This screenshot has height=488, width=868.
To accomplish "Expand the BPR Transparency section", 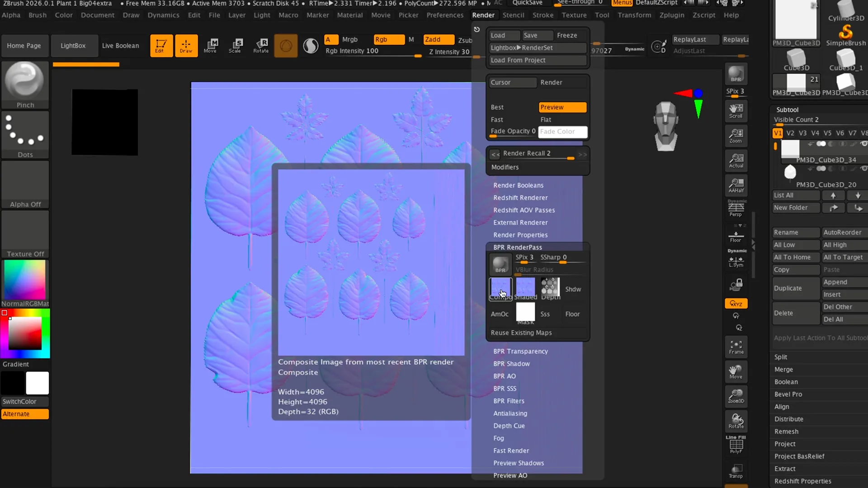I will 520,351.
